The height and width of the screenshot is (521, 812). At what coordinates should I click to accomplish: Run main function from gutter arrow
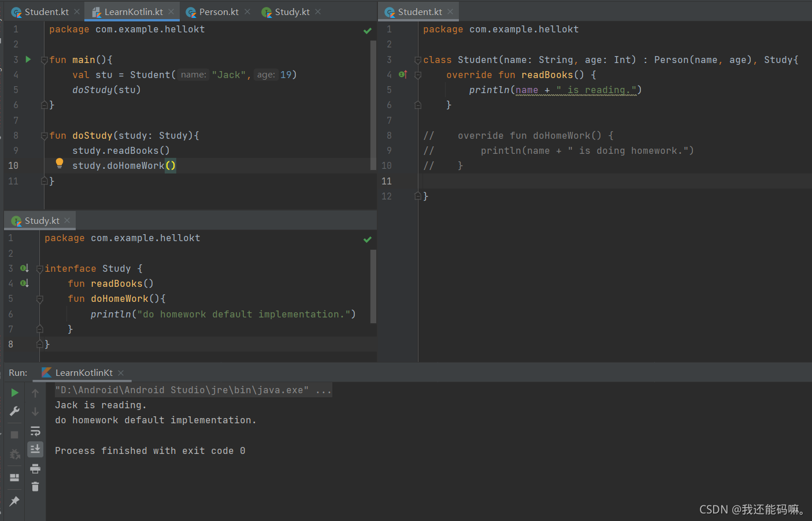28,60
